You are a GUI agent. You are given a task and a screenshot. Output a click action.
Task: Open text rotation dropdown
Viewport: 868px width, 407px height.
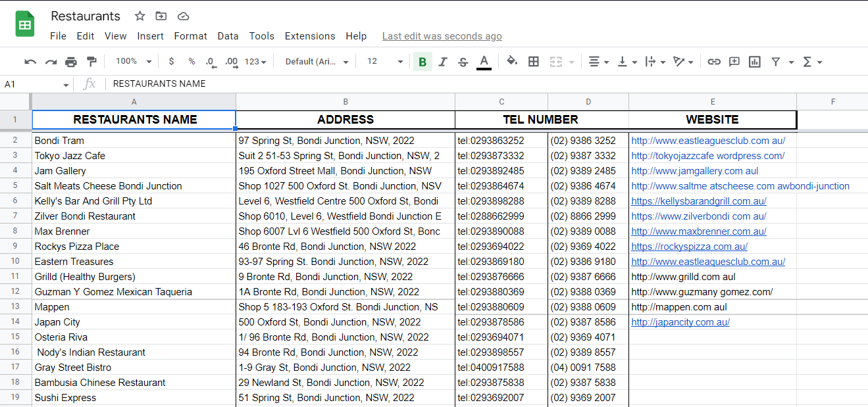pos(684,62)
